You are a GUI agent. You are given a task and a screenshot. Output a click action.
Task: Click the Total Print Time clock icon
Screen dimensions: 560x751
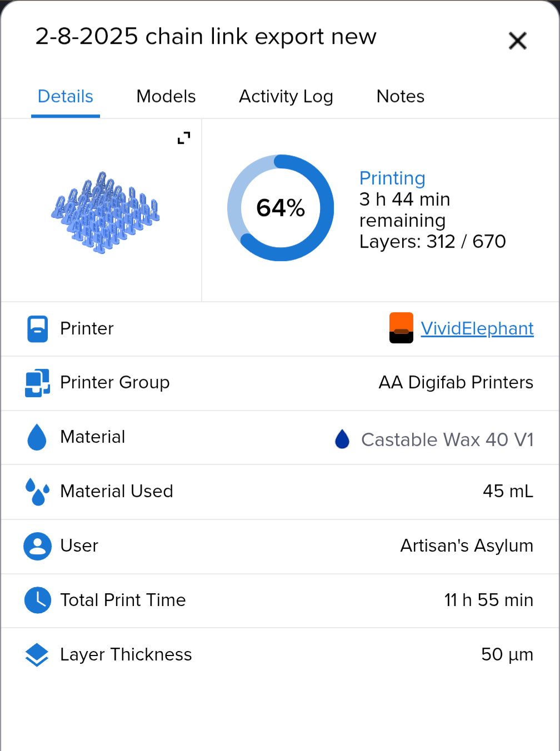[37, 600]
